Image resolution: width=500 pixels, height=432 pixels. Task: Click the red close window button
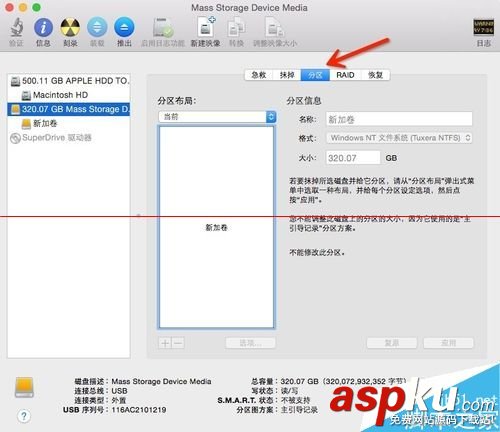tap(9, 7)
